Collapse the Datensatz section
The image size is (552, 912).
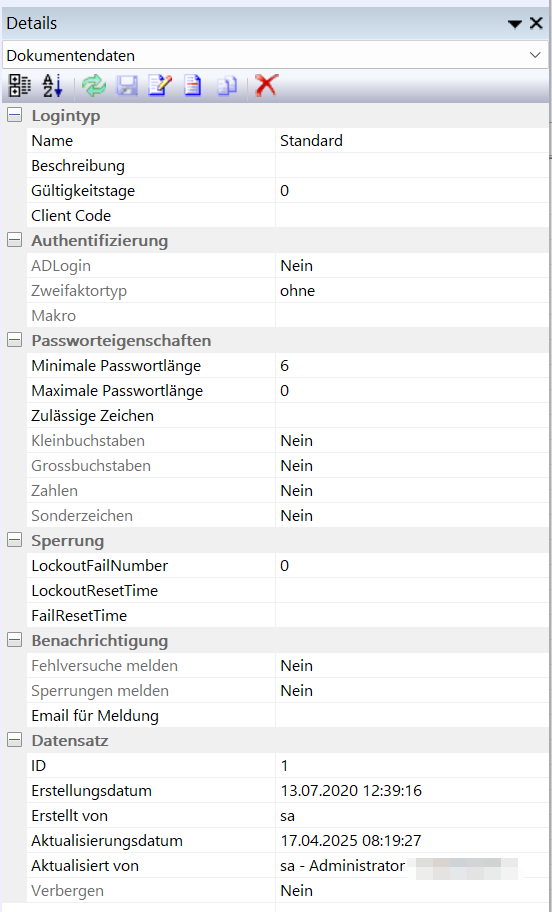15,740
